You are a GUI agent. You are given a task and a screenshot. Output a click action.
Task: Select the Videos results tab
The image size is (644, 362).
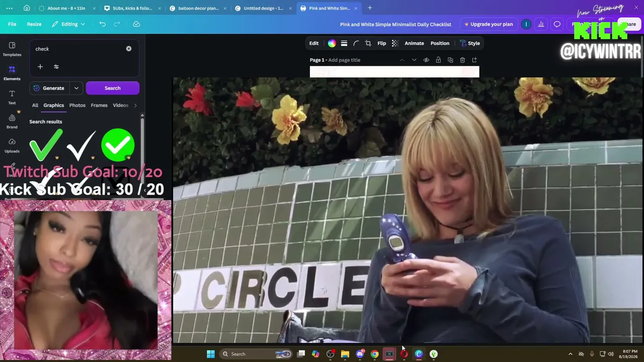pos(121,105)
